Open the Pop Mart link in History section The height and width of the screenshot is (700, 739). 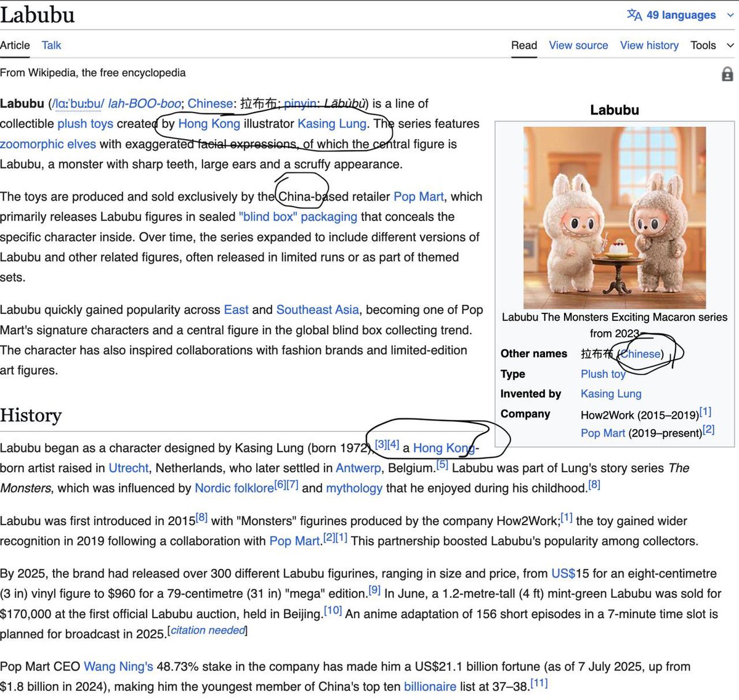tap(294, 541)
